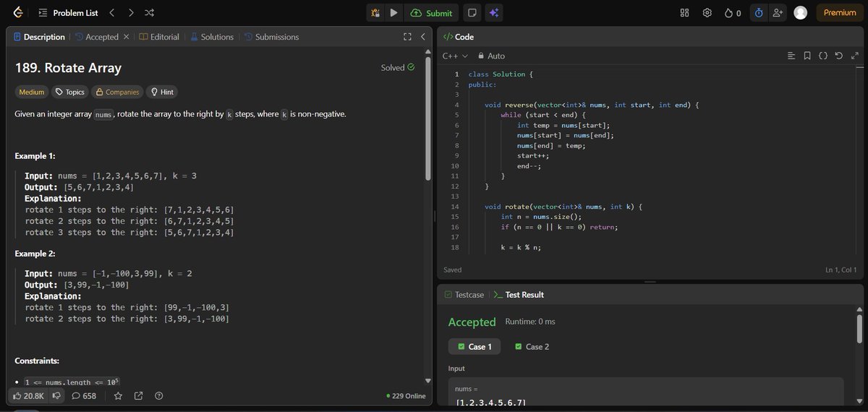Start the timer stopwatch icon
The width and height of the screenshot is (868, 412).
(x=759, y=13)
